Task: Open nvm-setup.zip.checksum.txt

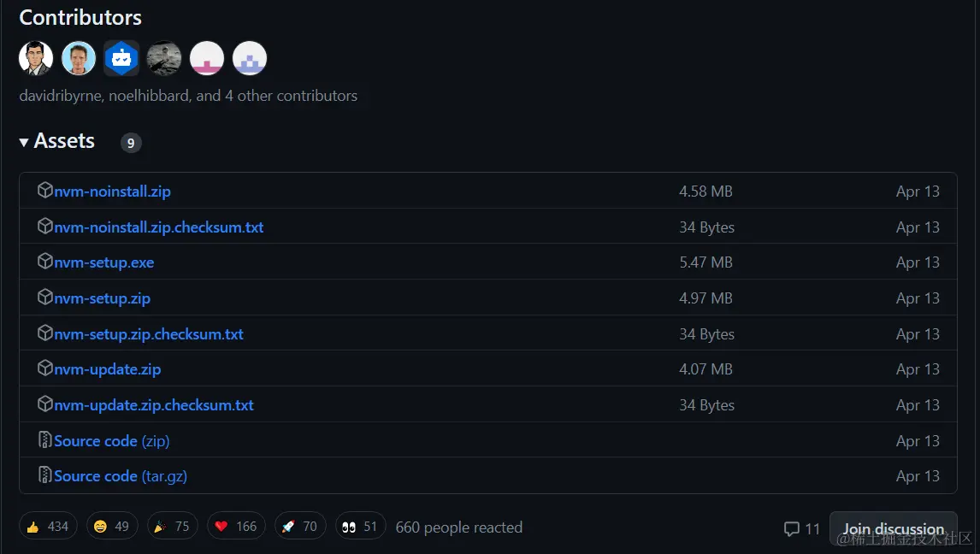Action: 149,333
